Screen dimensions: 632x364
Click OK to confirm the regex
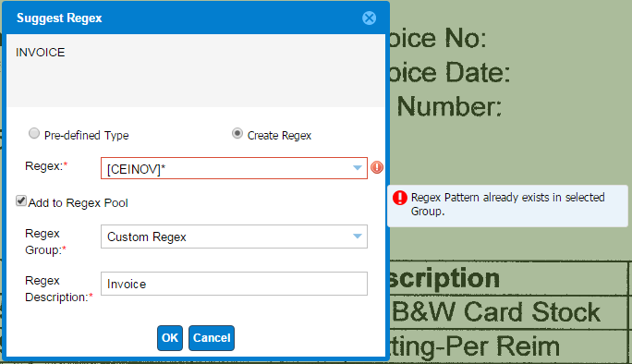coord(170,338)
